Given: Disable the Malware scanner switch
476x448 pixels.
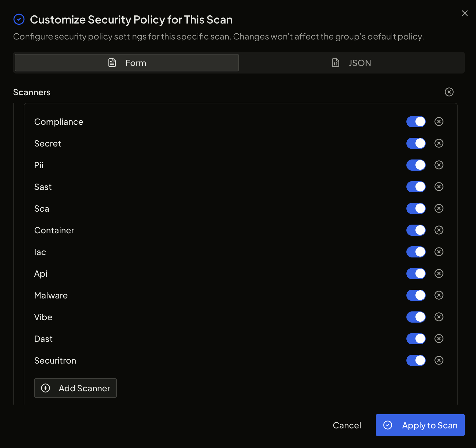Looking at the screenshot, I should pyautogui.click(x=416, y=295).
